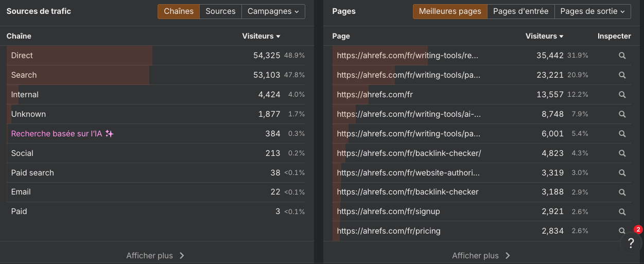Inspect the top page with 35,442 visitors

622,56
